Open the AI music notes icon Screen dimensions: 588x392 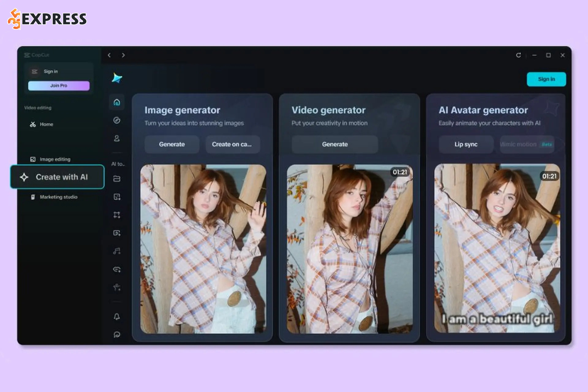tap(117, 251)
